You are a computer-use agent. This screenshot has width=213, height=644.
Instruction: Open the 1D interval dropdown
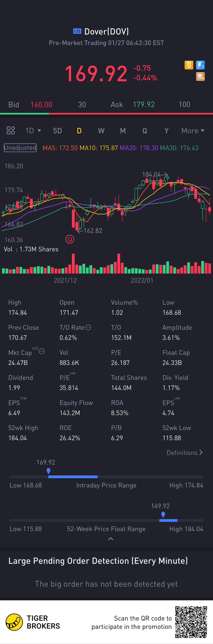(x=33, y=130)
